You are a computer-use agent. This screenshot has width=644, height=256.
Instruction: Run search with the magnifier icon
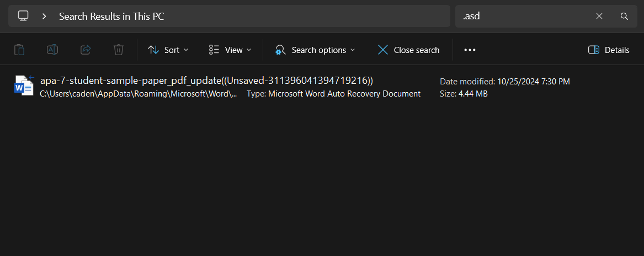[624, 16]
